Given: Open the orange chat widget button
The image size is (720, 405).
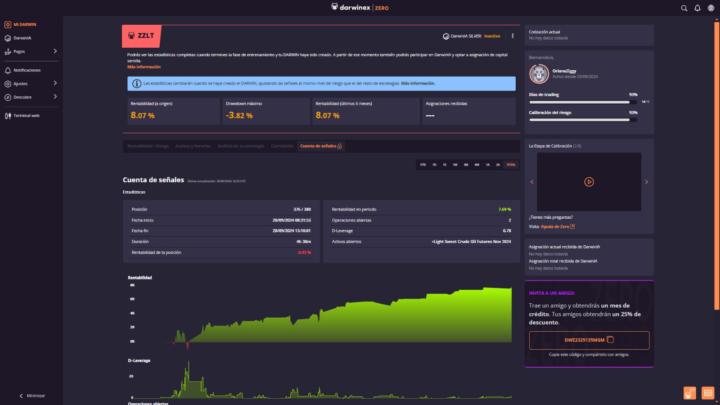Looking at the screenshot, I should click(689, 393).
